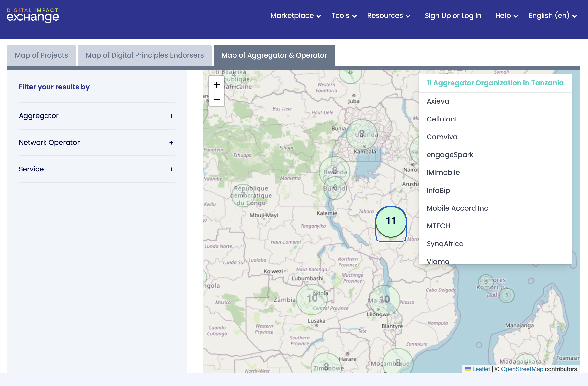Viewport: 588px width, 386px height.
Task: Click the Kampala city label on map
Action: click(365, 152)
